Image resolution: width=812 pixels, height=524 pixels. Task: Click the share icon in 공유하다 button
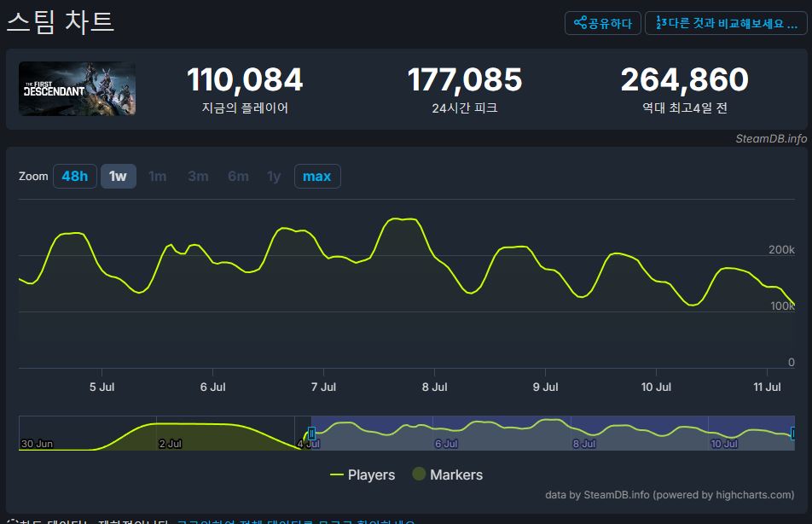pos(580,23)
